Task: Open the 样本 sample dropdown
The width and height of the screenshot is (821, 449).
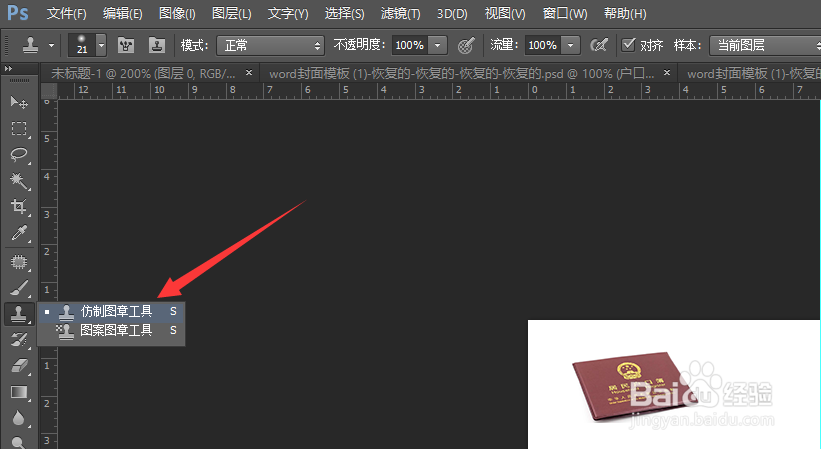Action: pyautogui.click(x=765, y=46)
